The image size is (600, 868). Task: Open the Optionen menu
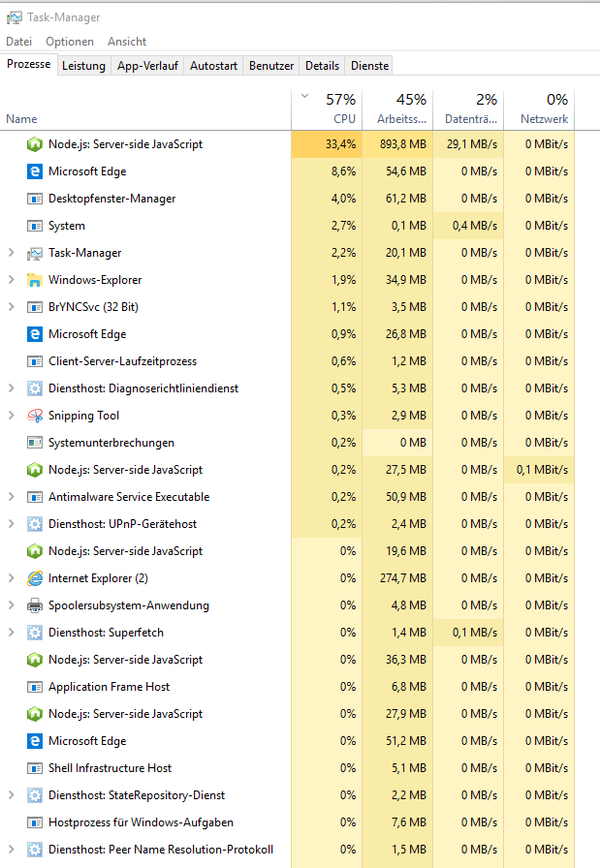click(70, 42)
